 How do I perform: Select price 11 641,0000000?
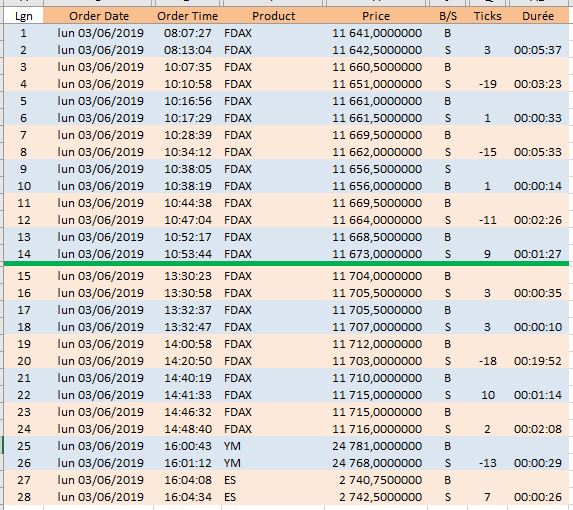tap(377, 33)
